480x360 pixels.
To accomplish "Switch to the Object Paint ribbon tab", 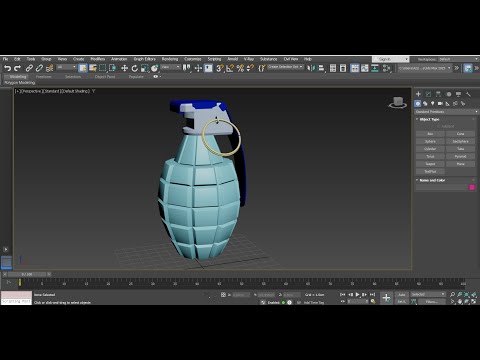I will tap(105, 77).
